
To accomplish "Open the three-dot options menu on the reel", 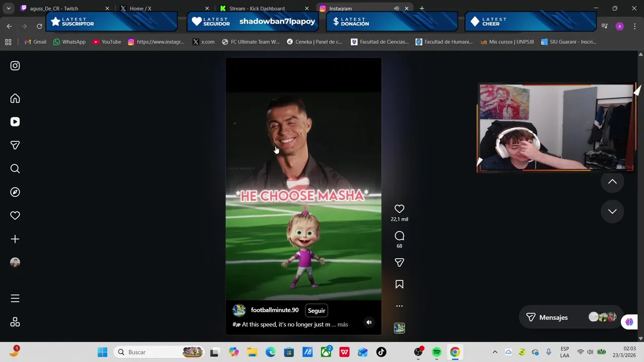I will tap(399, 306).
